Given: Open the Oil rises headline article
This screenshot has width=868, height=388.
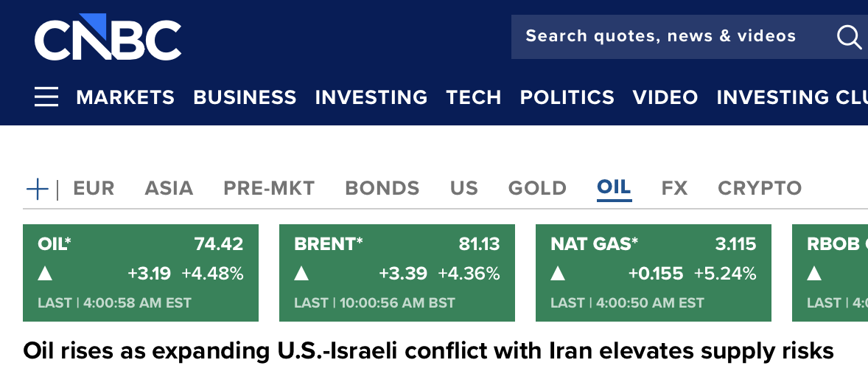Looking at the screenshot, I should coord(428,351).
